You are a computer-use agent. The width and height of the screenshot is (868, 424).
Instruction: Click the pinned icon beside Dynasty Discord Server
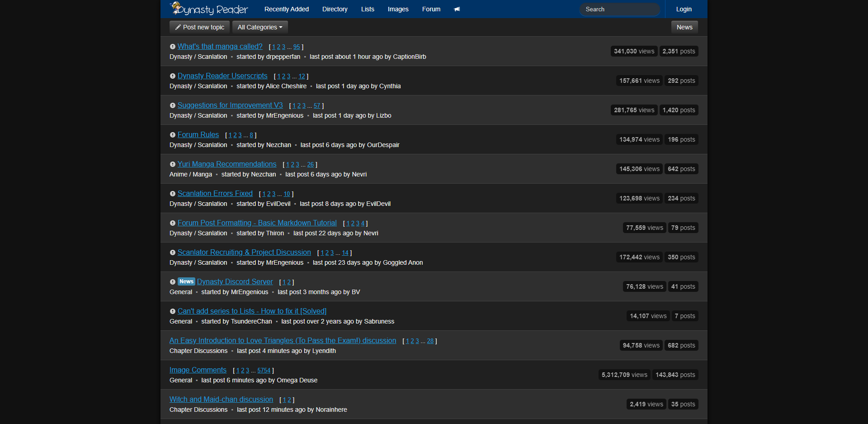click(172, 282)
